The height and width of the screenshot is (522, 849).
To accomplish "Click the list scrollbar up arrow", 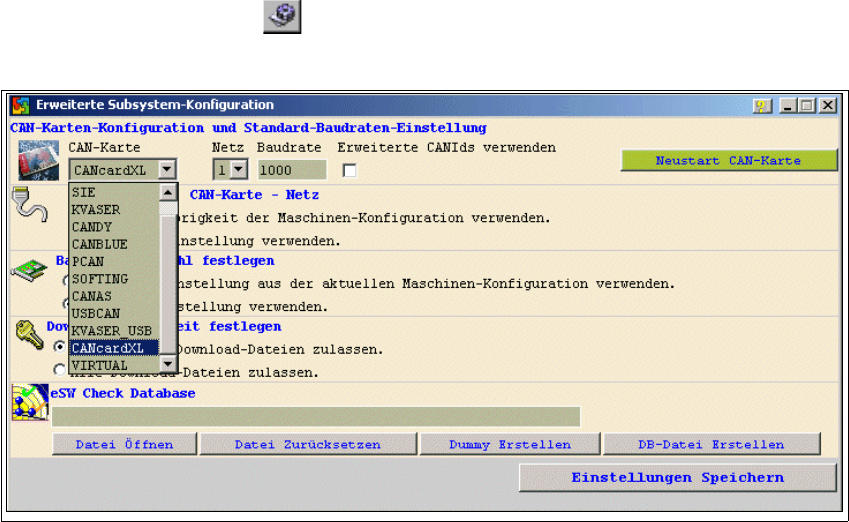I will coord(168,192).
